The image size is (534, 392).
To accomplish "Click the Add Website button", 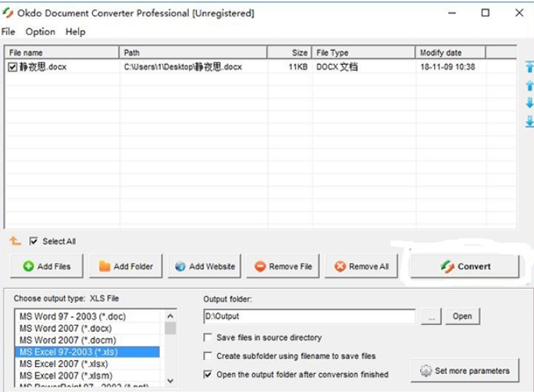I will [205, 266].
